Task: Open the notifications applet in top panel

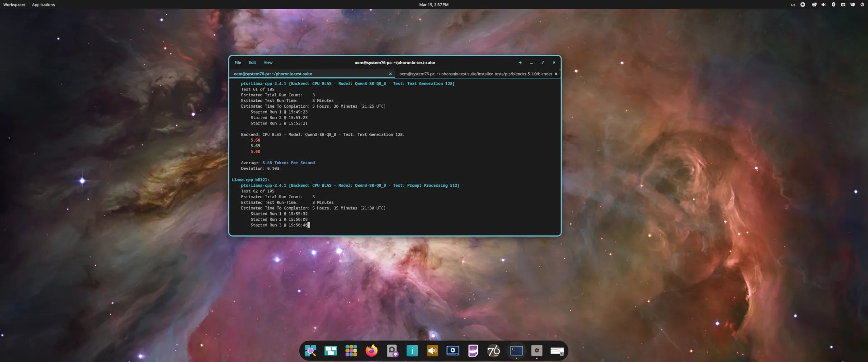Action: coord(853,5)
